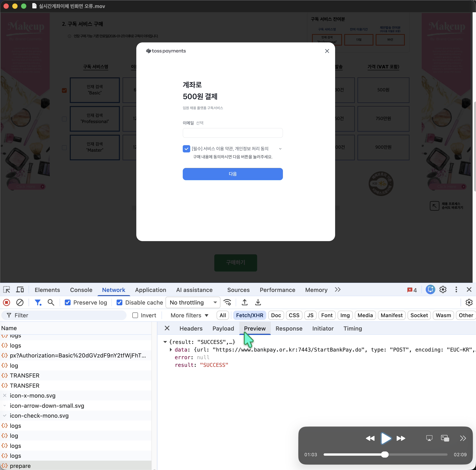Viewport: 476px width, 470px height.
Task: Enable the Invert filter checkbox
Action: click(x=135, y=315)
